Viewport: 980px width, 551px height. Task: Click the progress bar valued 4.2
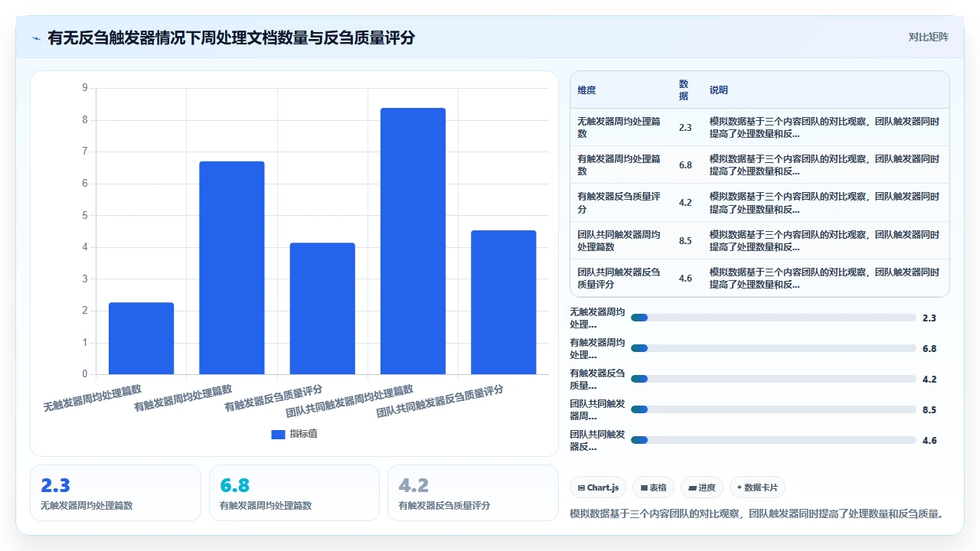click(773, 379)
